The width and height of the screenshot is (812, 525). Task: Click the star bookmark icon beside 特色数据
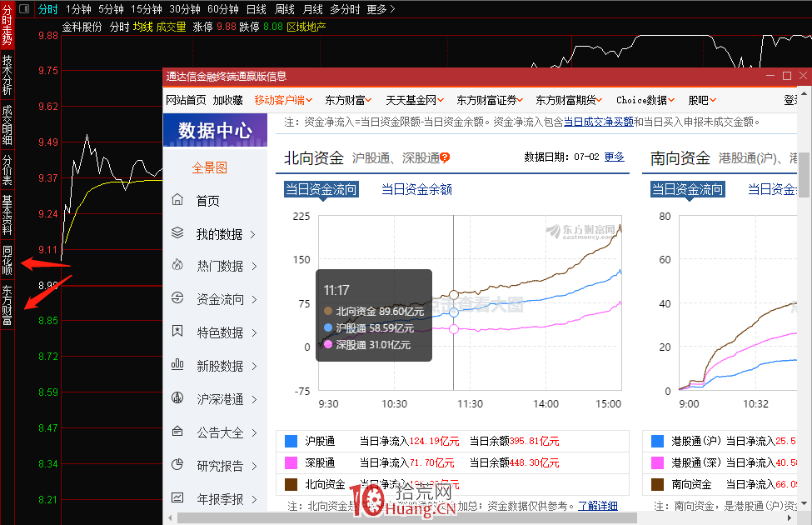177,331
